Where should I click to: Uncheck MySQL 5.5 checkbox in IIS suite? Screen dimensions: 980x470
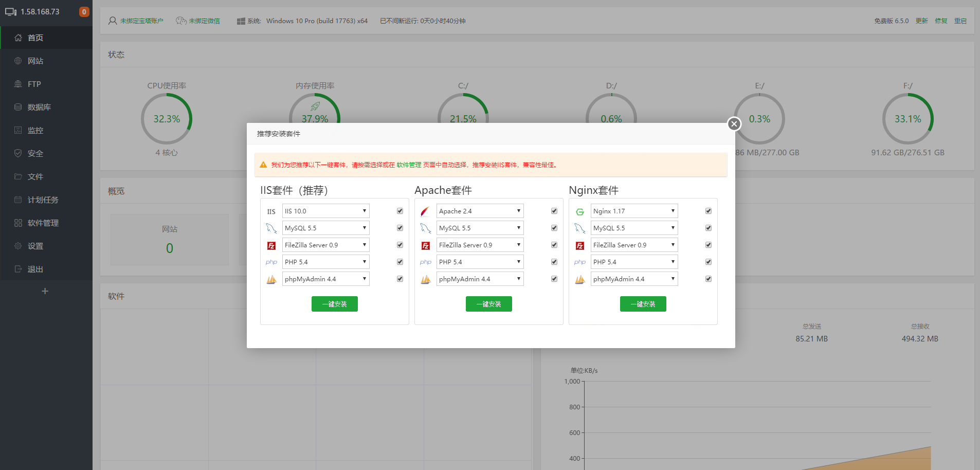point(400,228)
